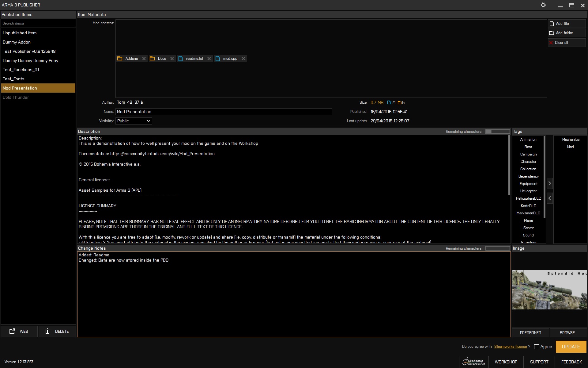Remove mod.cpp from mod content
The image size is (588, 368).
(x=243, y=58)
